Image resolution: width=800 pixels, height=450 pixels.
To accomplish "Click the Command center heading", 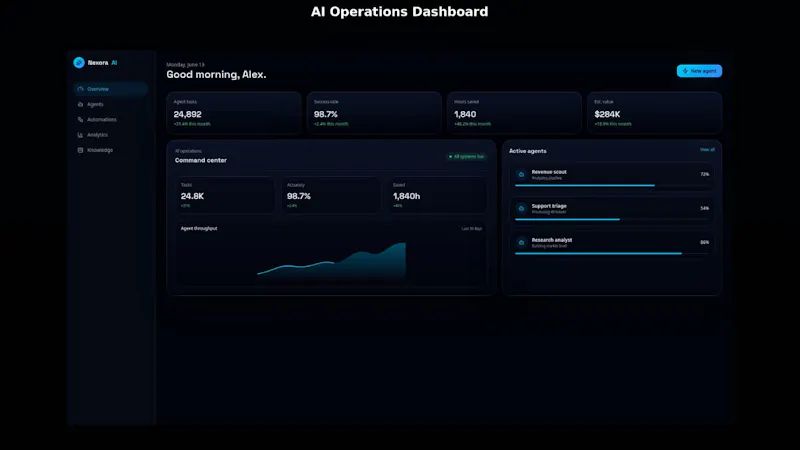I will click(201, 160).
